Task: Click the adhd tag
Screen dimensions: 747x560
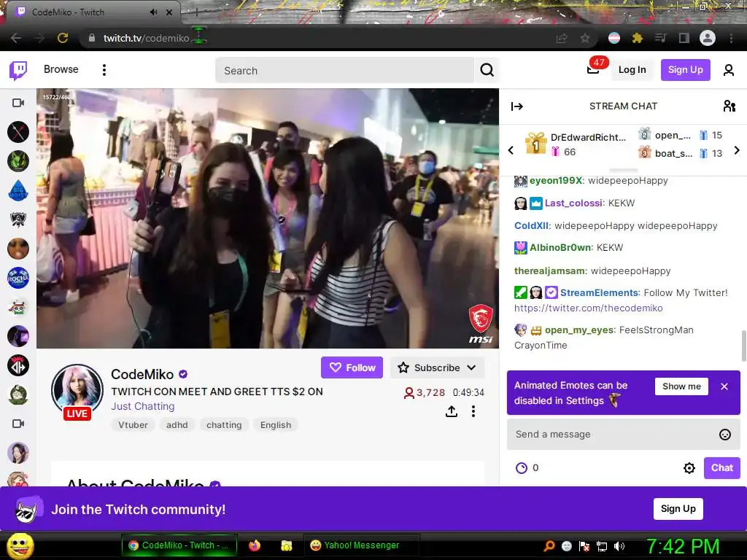Action: [177, 425]
